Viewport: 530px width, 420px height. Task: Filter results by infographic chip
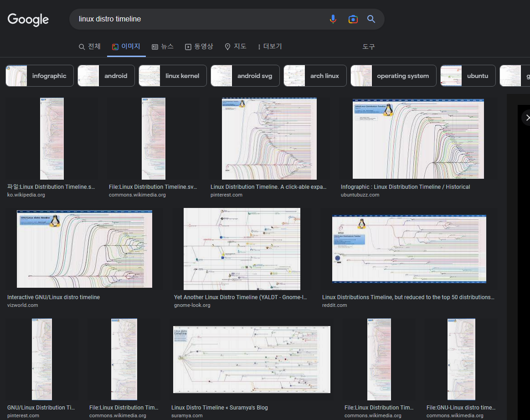coord(40,76)
